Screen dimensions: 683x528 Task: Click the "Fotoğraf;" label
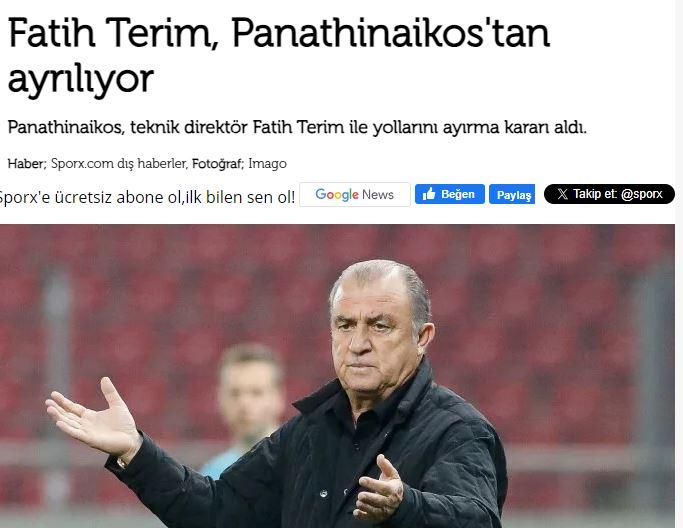tap(218, 164)
